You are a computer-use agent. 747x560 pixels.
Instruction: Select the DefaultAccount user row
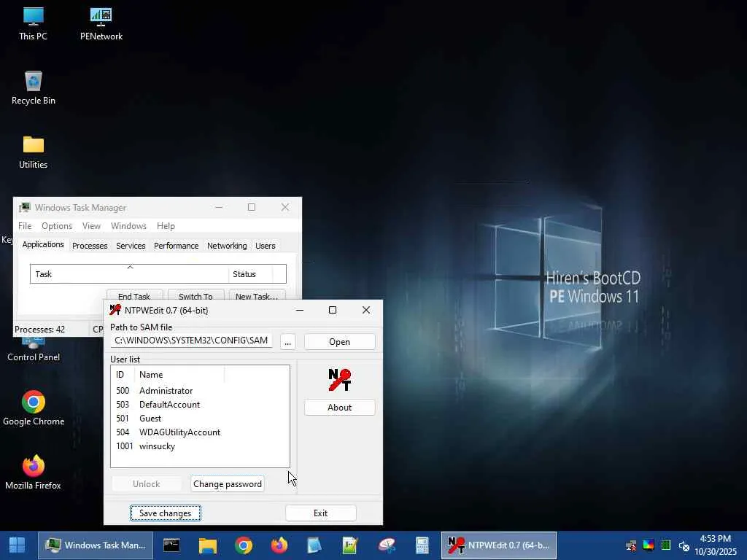click(x=200, y=404)
